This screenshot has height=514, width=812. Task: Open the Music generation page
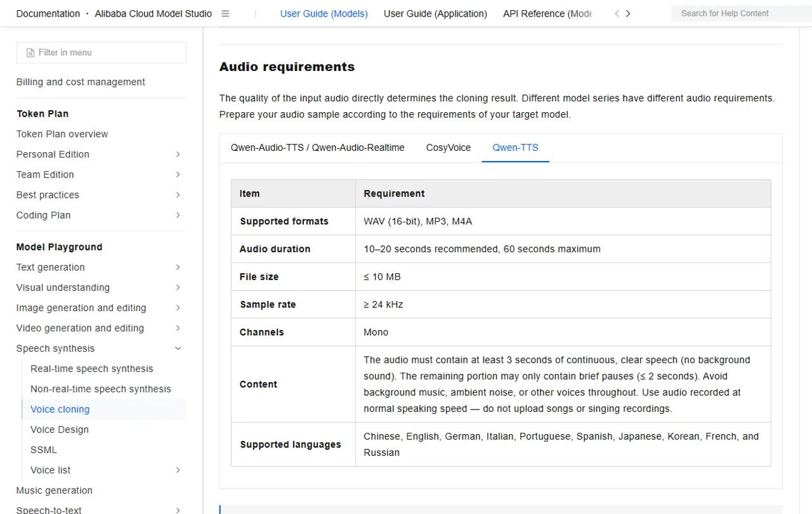(55, 490)
